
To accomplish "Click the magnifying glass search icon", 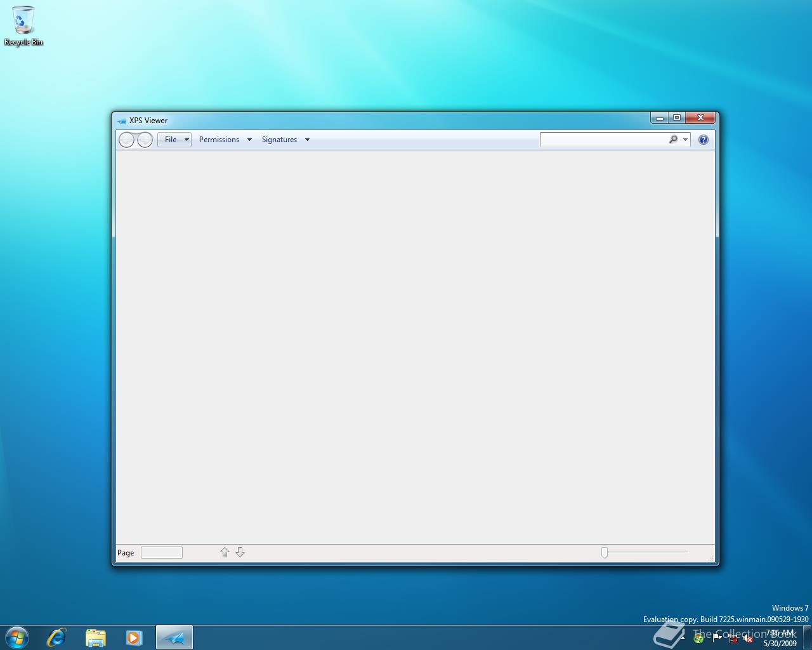I will click(673, 140).
